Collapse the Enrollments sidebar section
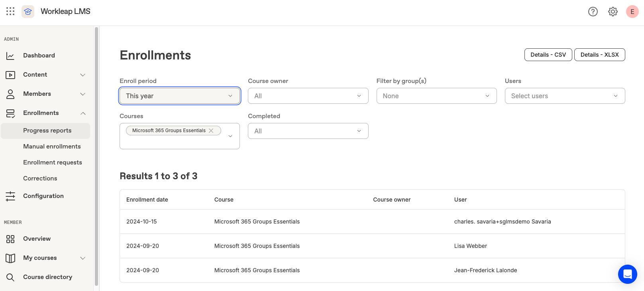644x291 pixels. tap(83, 113)
